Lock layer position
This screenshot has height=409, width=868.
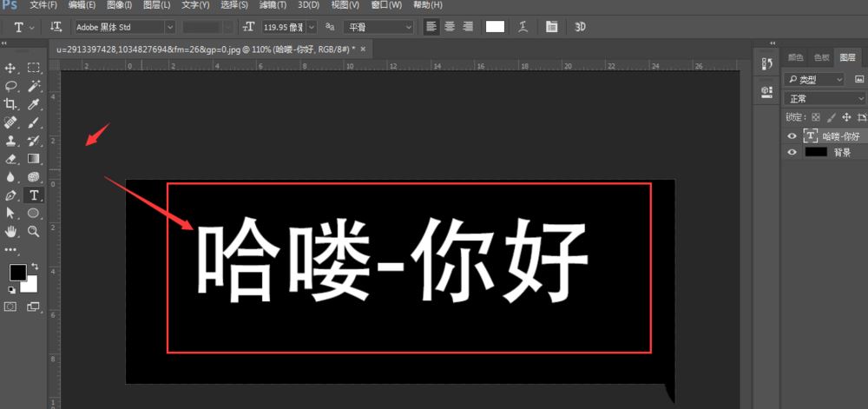point(846,117)
